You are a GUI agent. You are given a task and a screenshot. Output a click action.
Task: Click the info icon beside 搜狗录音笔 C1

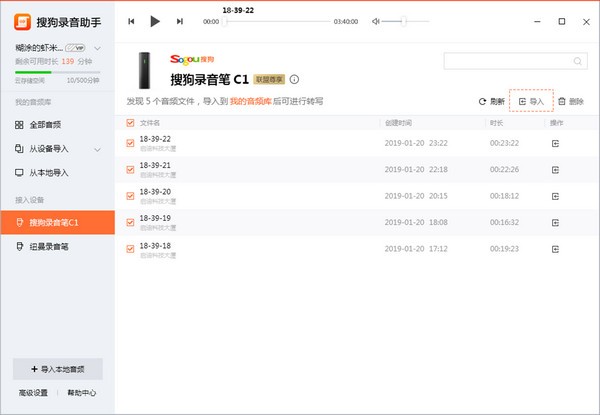tap(294, 78)
